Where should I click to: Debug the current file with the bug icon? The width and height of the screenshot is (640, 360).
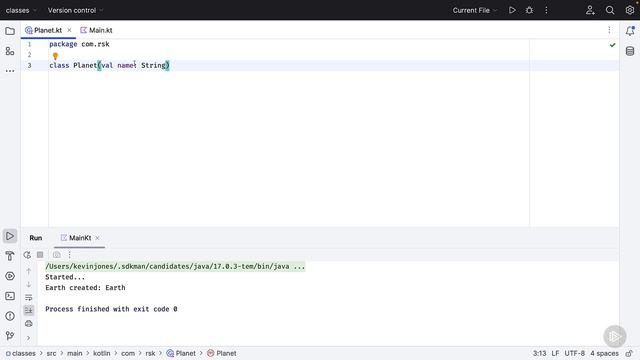[529, 10]
